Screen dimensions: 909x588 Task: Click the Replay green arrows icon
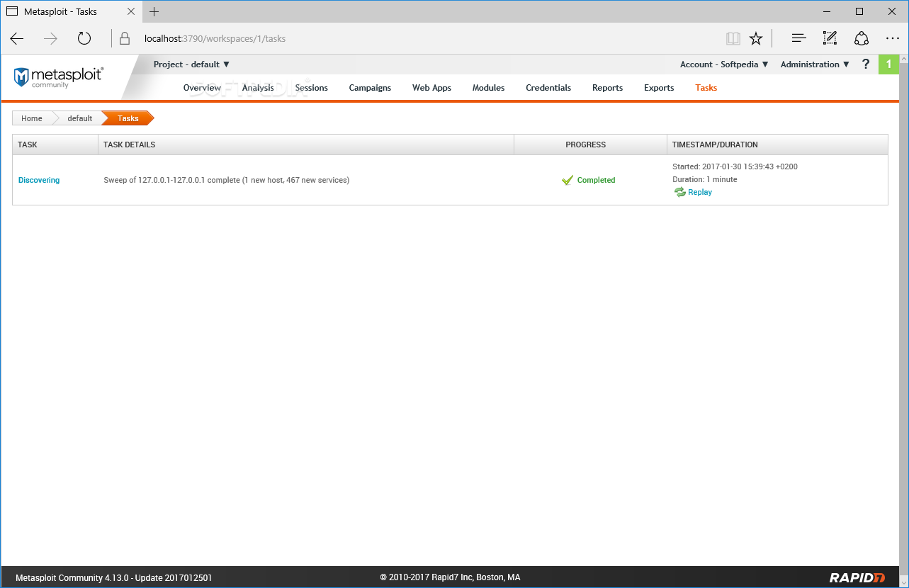click(x=680, y=192)
